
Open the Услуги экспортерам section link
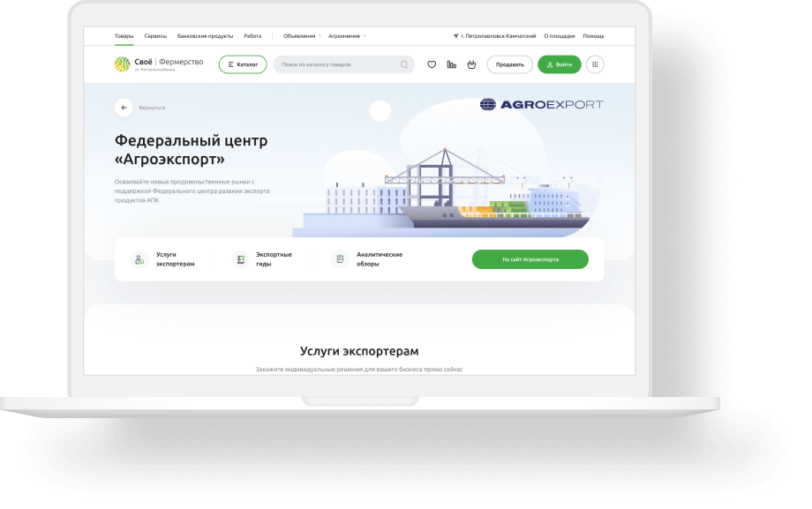[175, 259]
